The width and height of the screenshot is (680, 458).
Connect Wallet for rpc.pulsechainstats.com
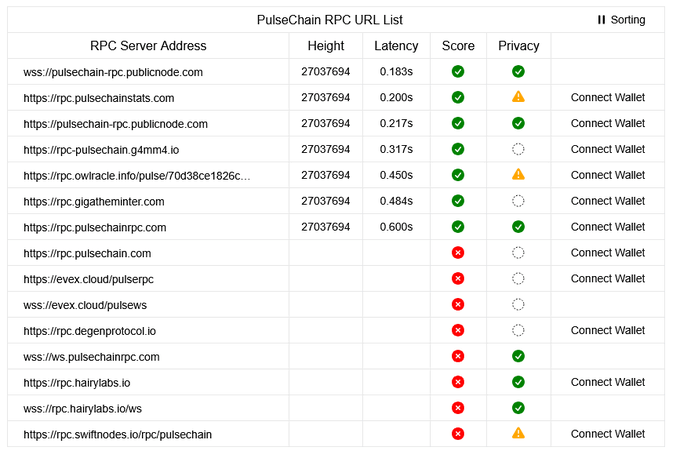[x=608, y=98]
